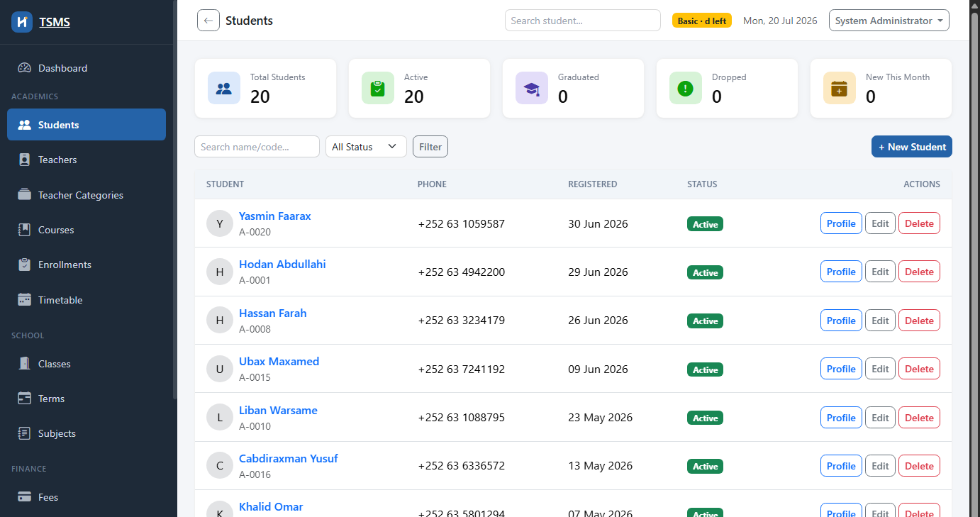This screenshot has height=517, width=980.
Task: Click the Timetable calendar icon
Action: point(25,300)
